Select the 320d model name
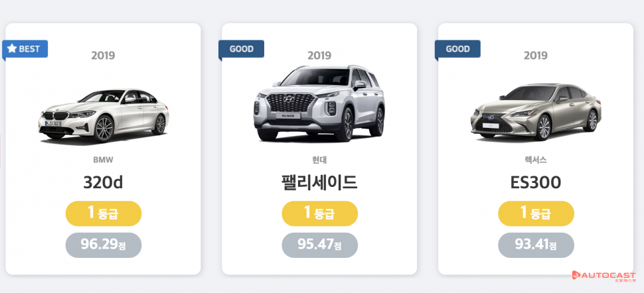Image resolution: width=644 pixels, height=293 pixels. [x=103, y=182]
